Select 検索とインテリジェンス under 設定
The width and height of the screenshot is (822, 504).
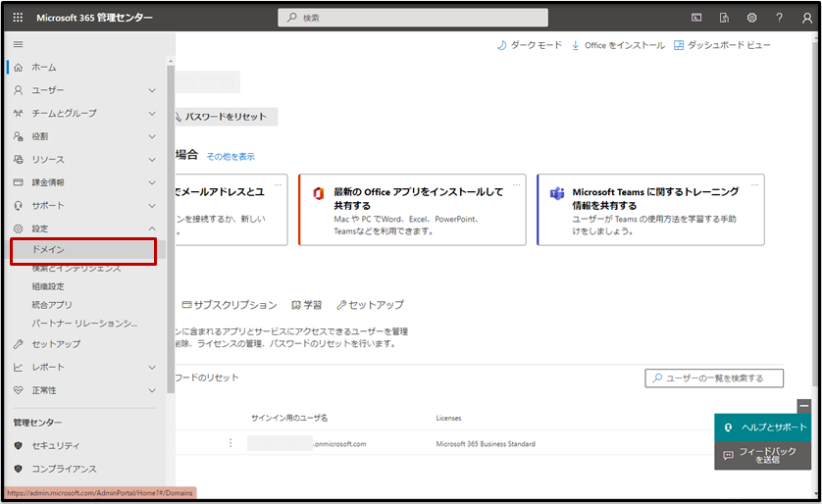click(x=77, y=269)
